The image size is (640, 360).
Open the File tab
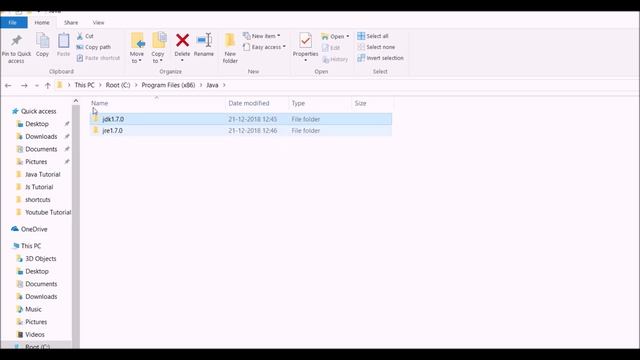[13, 22]
